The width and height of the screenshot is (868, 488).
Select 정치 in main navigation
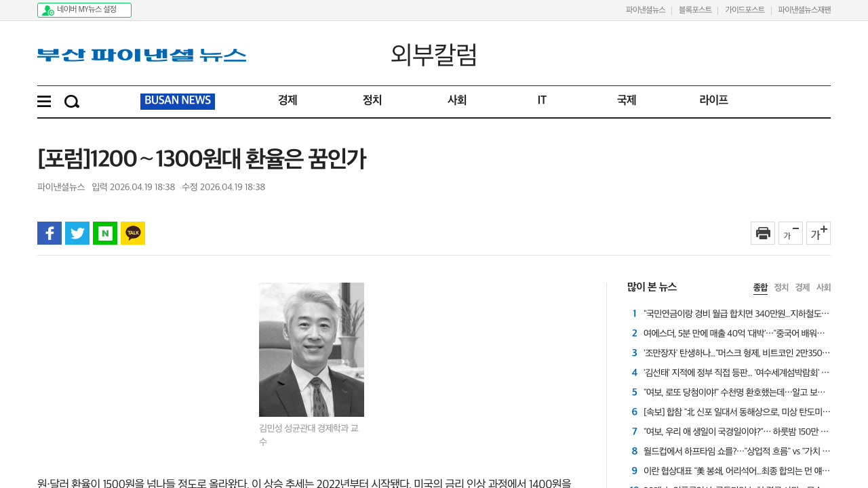pyautogui.click(x=372, y=100)
